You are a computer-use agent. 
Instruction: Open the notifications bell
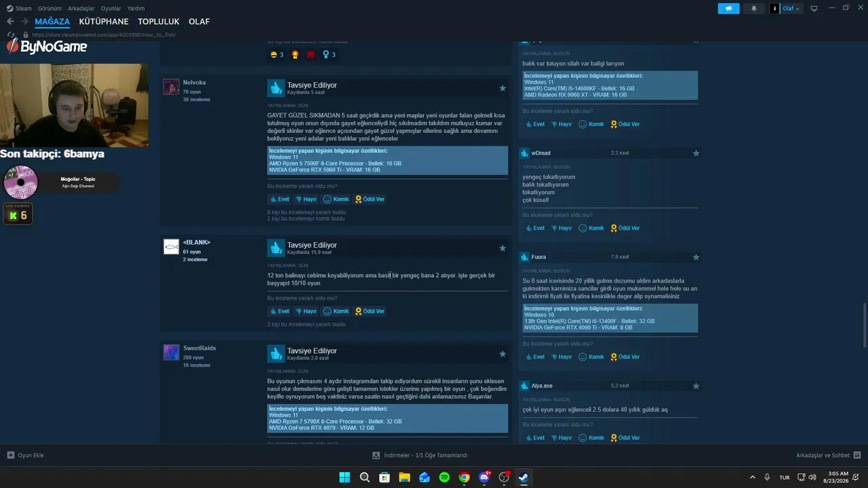point(754,8)
